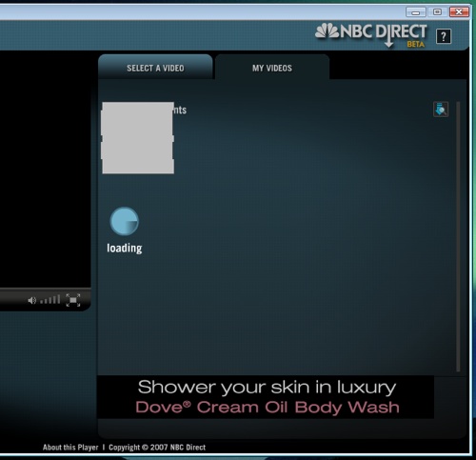Viewport: 476px width, 460px height.
Task: Click the Copyright 2007 NBC Direct text
Action: tap(157, 448)
